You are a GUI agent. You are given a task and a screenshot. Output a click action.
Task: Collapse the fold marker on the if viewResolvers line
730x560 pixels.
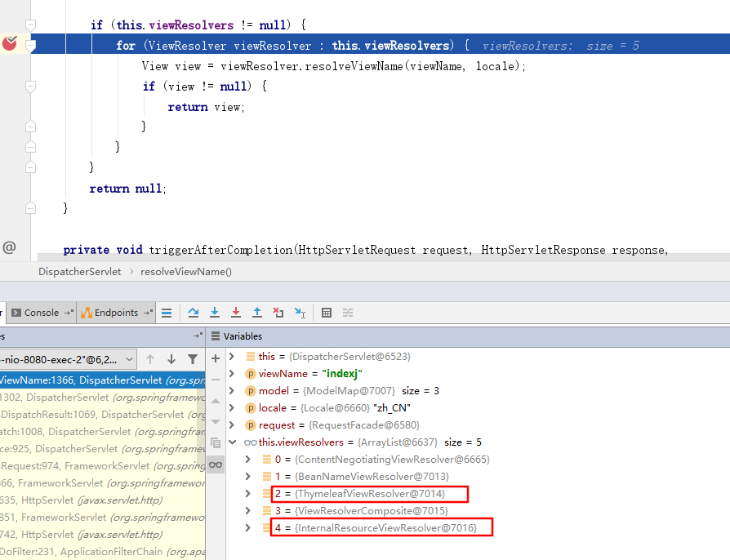(x=30, y=25)
